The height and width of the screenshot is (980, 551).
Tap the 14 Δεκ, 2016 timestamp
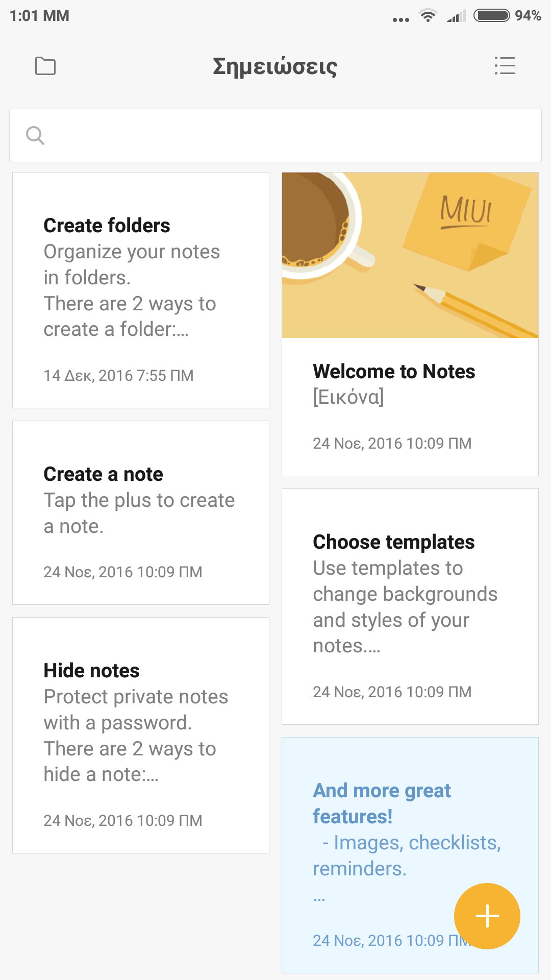coord(118,376)
